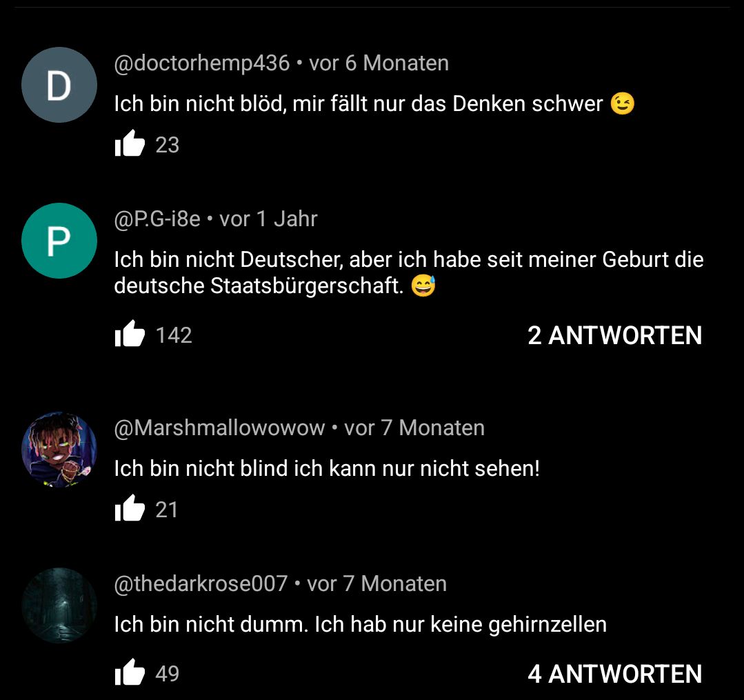This screenshot has width=744, height=700.
Task: Open the Marshmallowowow profile picture
Action: pos(59,450)
